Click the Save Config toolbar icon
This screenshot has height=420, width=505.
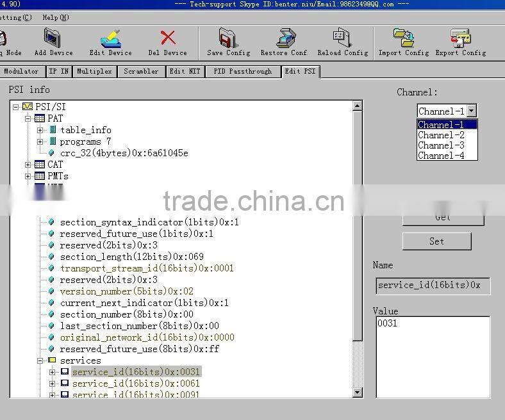coord(228,39)
